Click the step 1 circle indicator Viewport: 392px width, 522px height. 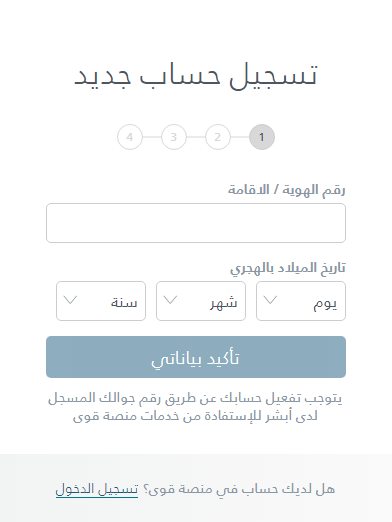point(262,137)
